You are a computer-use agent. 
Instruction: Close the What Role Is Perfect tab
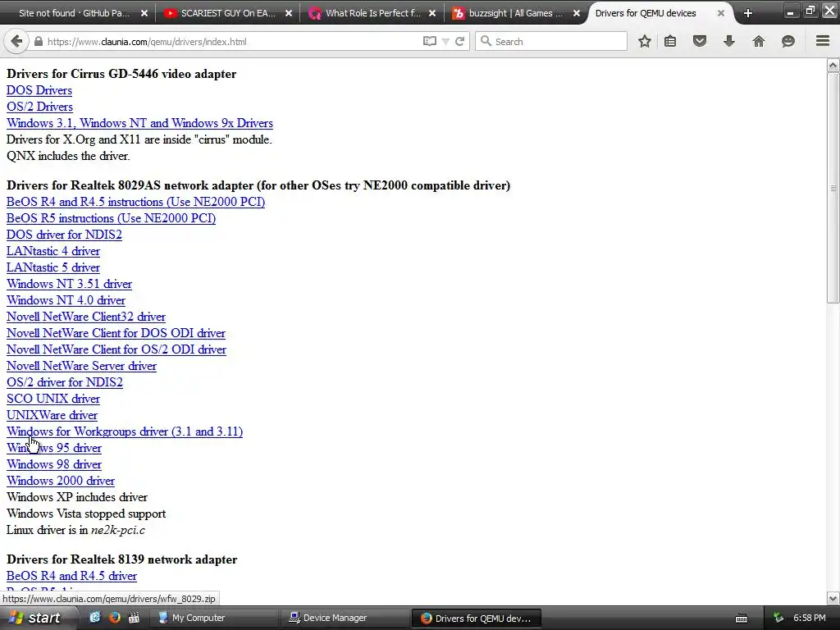coord(432,13)
